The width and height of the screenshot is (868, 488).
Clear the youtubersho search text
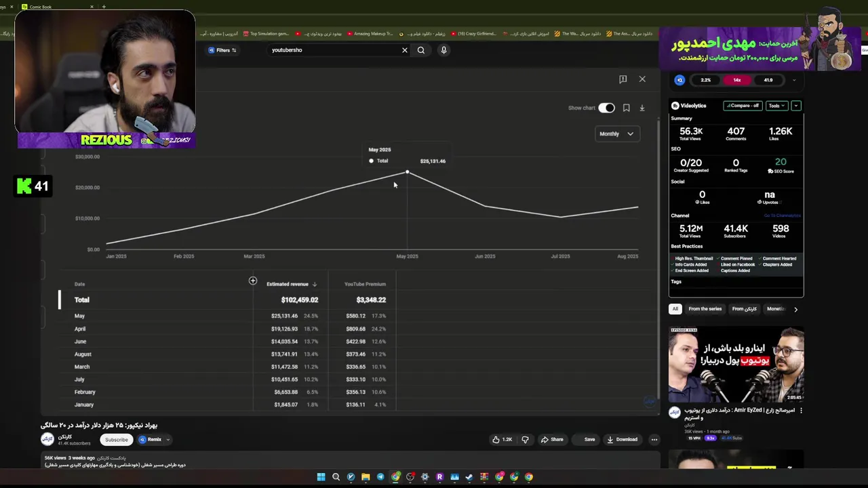[405, 50]
